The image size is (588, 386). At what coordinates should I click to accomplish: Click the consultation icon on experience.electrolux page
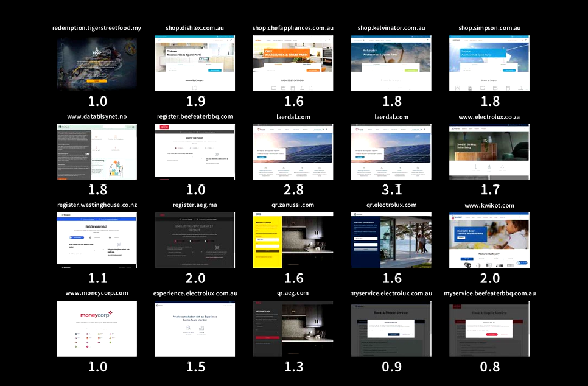pyautogui.click(x=188, y=328)
